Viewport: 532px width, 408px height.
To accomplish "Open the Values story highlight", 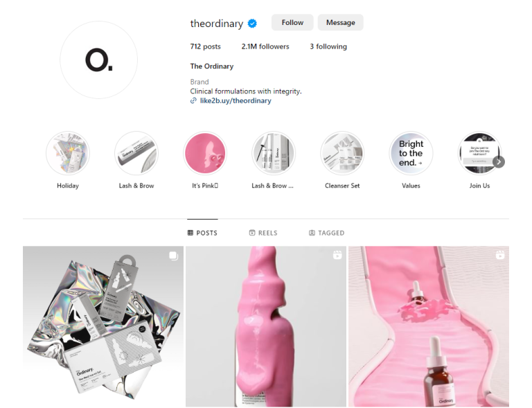I will click(x=411, y=153).
